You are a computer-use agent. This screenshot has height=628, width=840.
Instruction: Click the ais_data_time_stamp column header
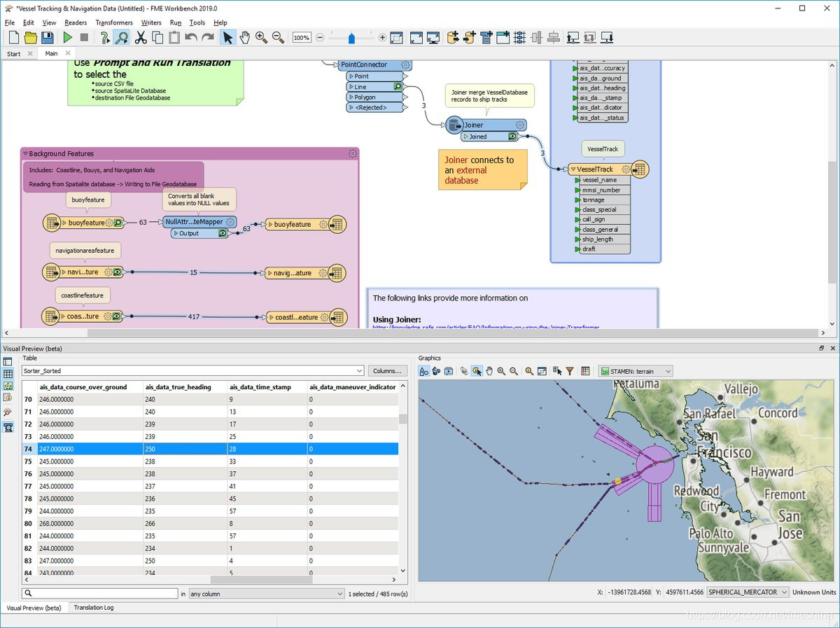pos(267,386)
